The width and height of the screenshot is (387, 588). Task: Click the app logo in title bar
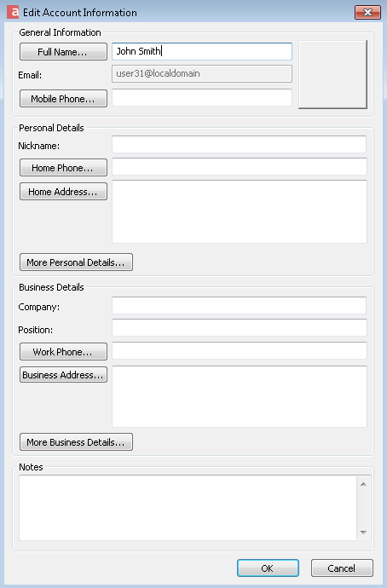[13, 12]
